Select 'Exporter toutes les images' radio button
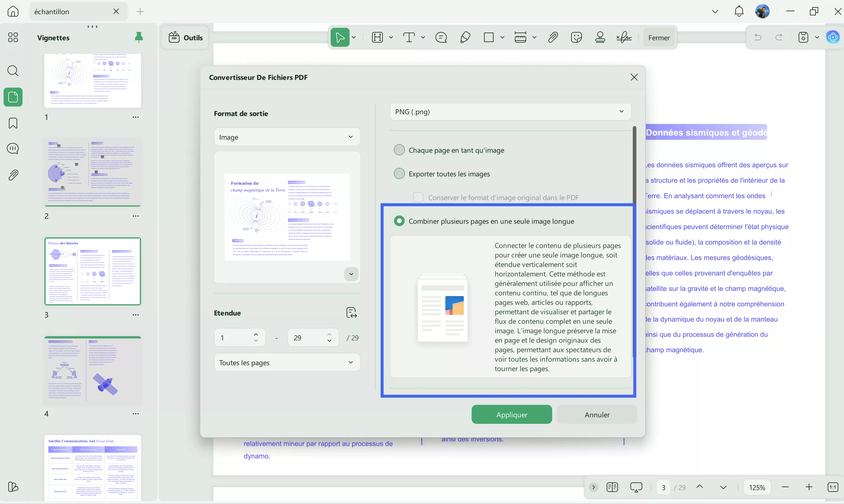Image resolution: width=844 pixels, height=504 pixels. pyautogui.click(x=399, y=173)
